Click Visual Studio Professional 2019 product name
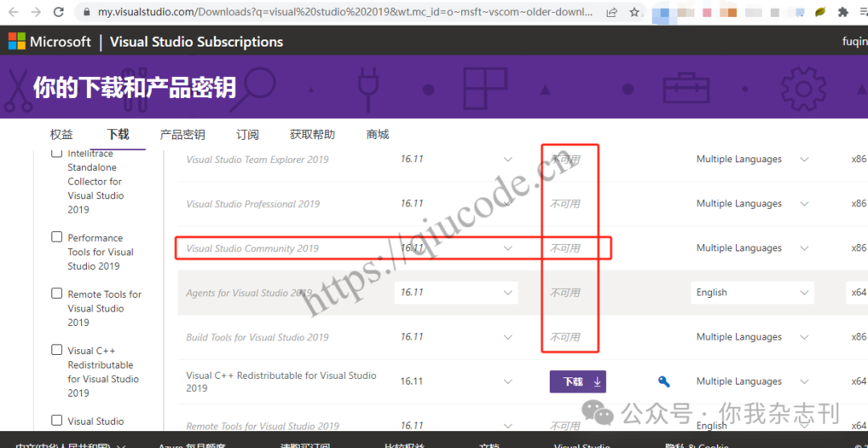 tap(253, 204)
